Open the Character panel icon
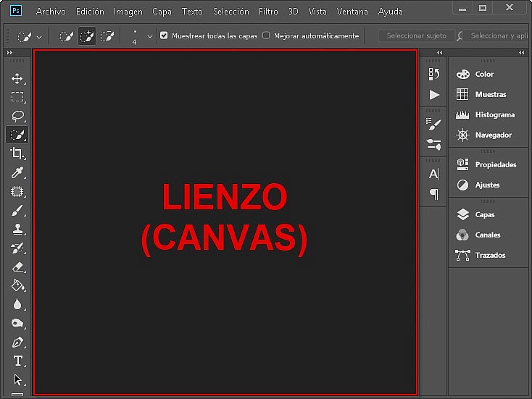Screen dimensions: 532x399 pos(434,174)
